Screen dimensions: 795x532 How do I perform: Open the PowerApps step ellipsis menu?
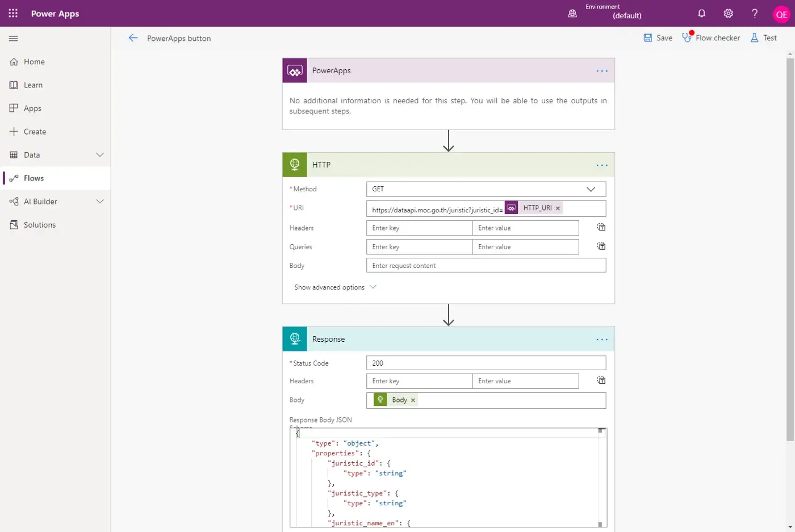(x=602, y=71)
